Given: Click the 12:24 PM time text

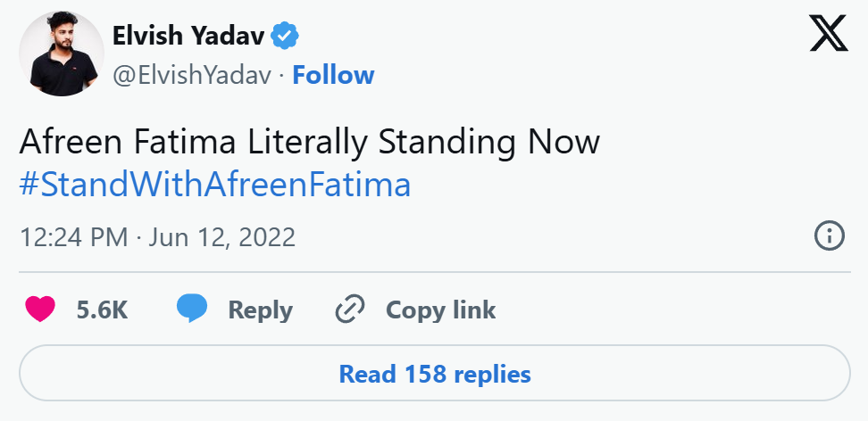Looking at the screenshot, I should click(73, 238).
